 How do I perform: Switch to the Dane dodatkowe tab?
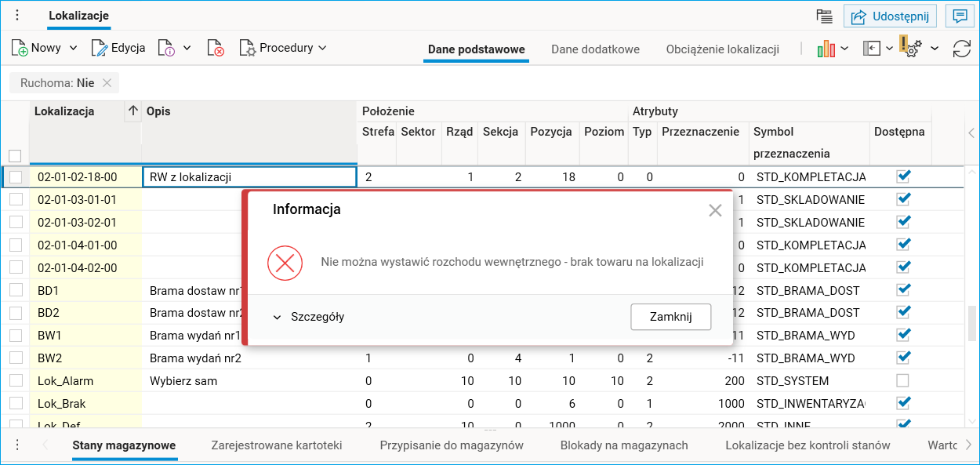[x=595, y=49]
